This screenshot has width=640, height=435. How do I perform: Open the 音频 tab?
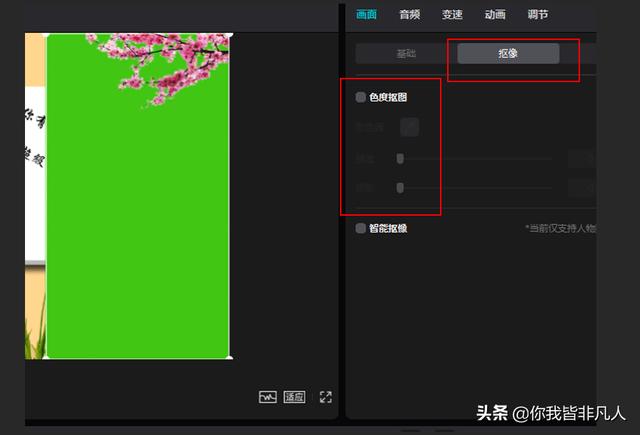tap(409, 15)
